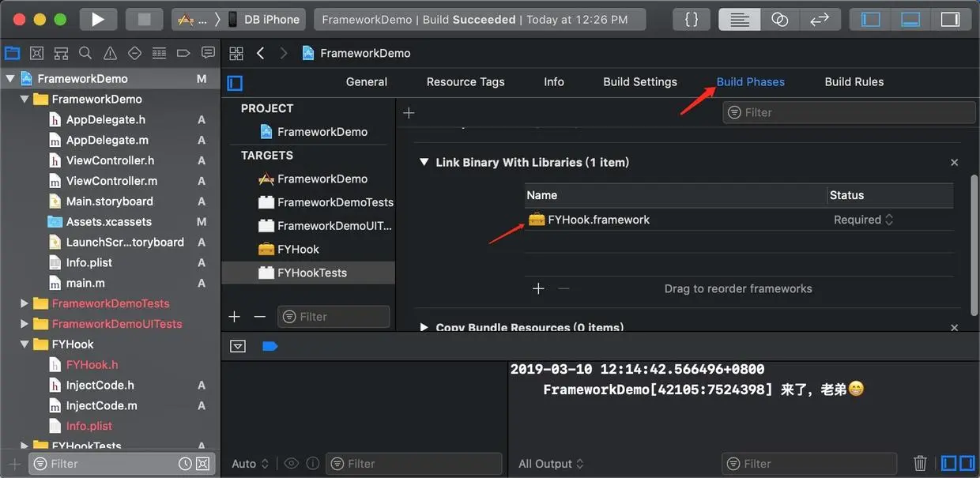The image size is (980, 478).
Task: Go back in editor history
Action: [260, 53]
